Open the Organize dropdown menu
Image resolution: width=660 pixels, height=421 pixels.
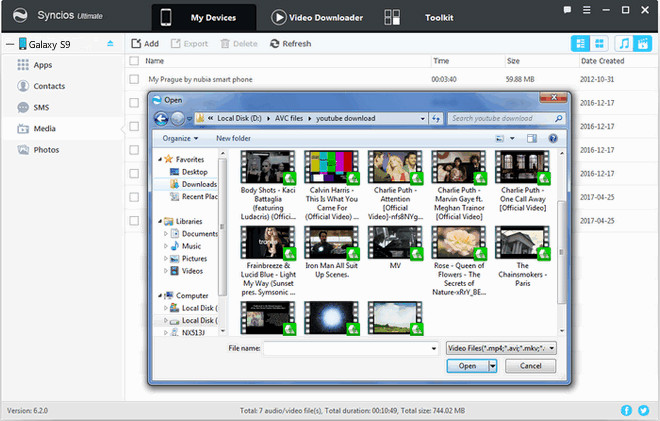tap(180, 138)
